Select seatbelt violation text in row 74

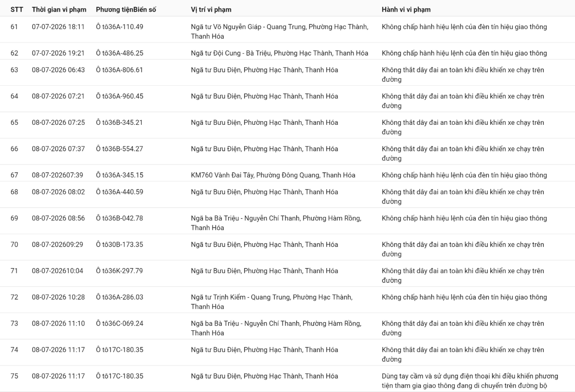[463, 354]
